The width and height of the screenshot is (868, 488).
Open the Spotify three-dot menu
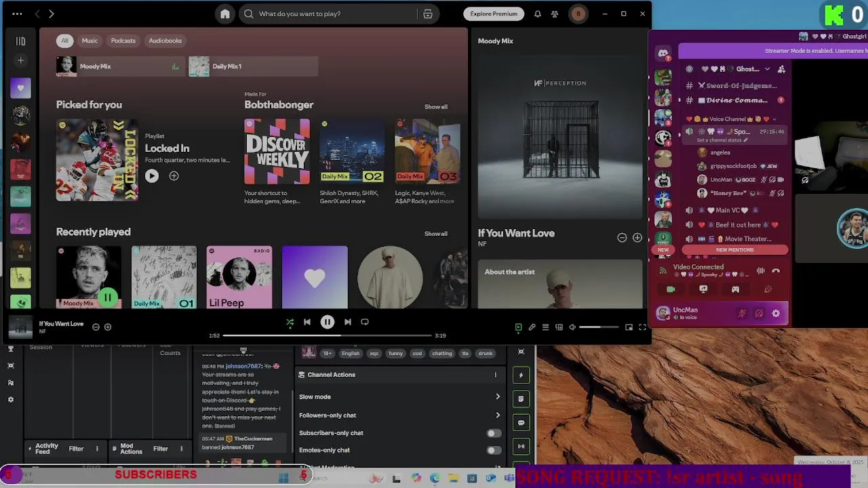pos(17,14)
